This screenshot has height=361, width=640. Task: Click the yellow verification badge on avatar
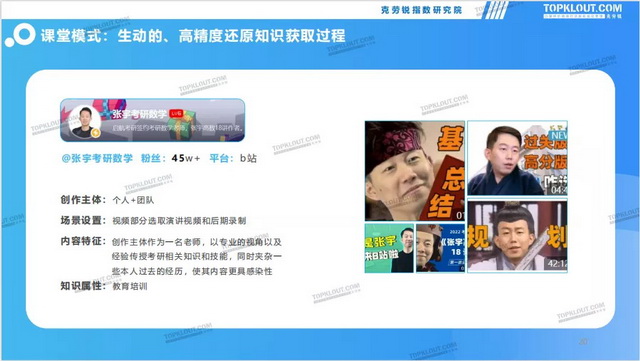tap(96, 133)
